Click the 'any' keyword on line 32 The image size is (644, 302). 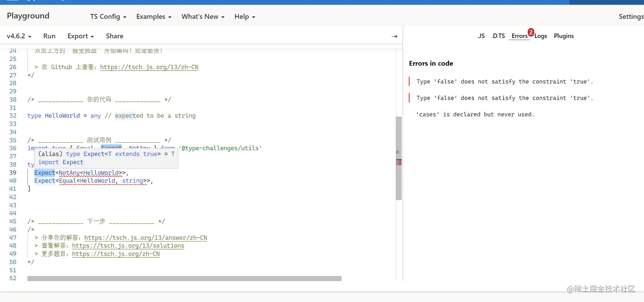point(95,116)
